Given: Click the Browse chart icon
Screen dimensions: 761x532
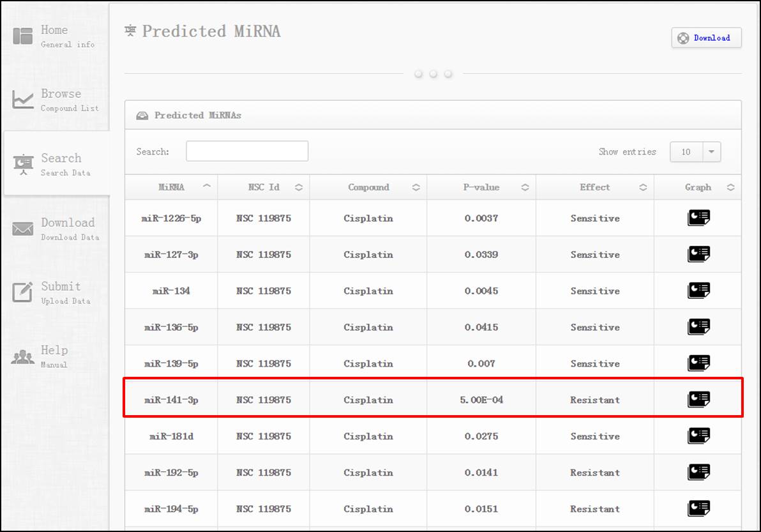Looking at the screenshot, I should [x=23, y=100].
